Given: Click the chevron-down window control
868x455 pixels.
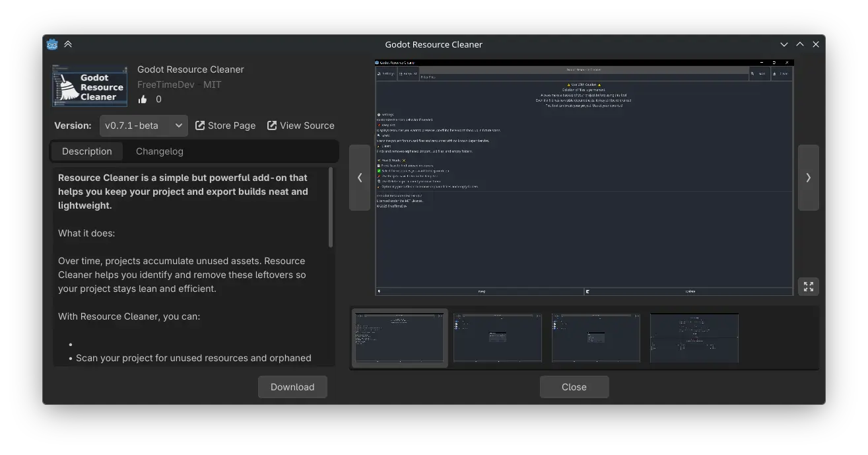Looking at the screenshot, I should click(784, 44).
